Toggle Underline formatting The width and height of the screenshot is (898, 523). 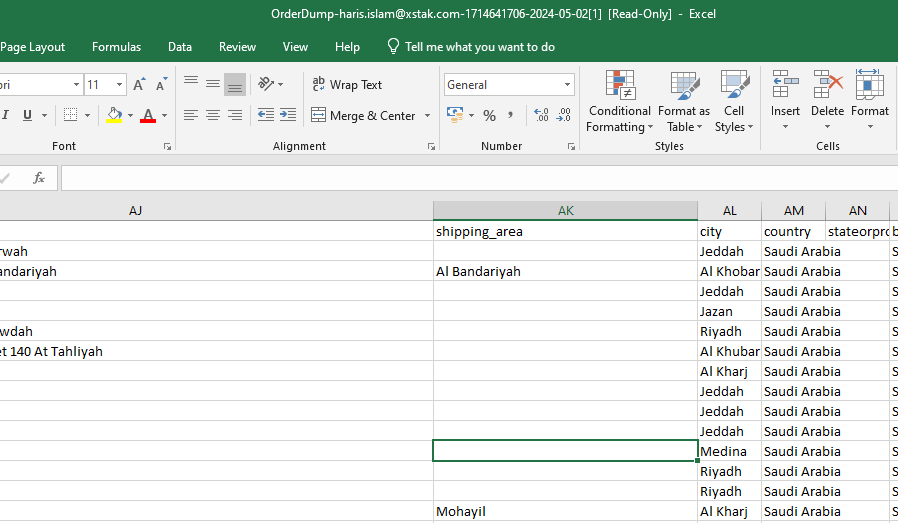(x=27, y=116)
